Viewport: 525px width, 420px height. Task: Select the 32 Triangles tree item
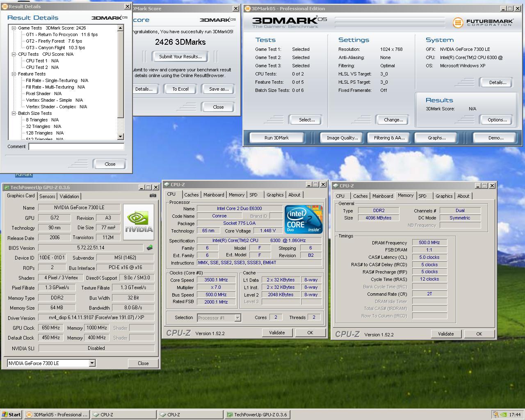(43, 126)
